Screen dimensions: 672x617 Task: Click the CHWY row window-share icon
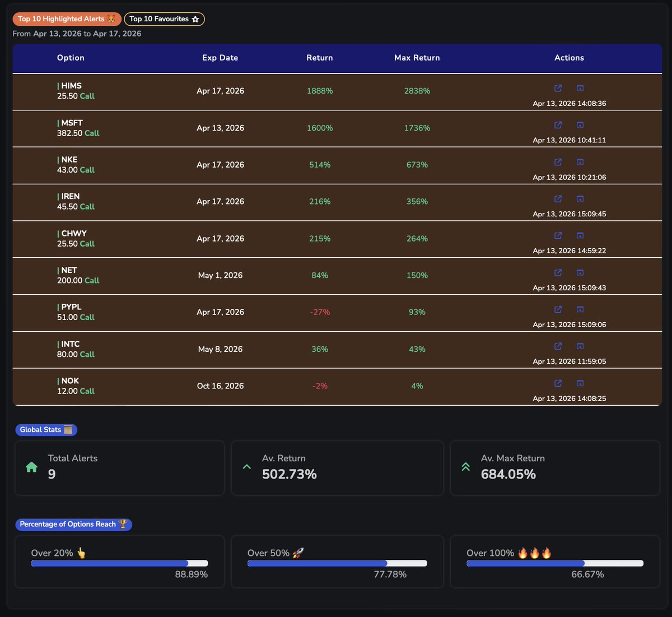tap(580, 236)
